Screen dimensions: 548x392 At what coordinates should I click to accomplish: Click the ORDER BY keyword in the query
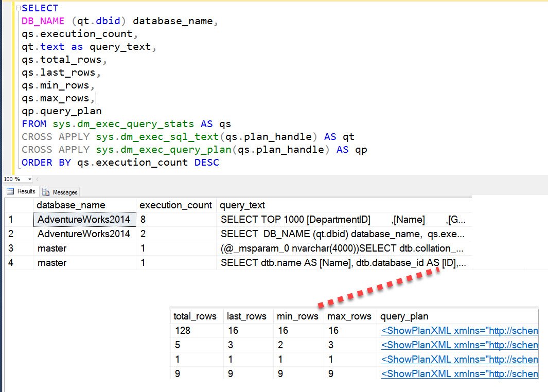click(x=46, y=163)
